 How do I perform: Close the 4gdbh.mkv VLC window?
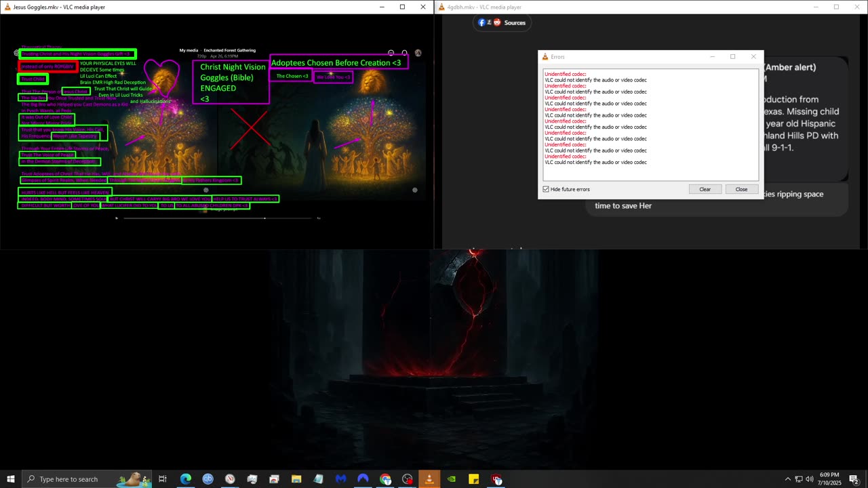856,7
